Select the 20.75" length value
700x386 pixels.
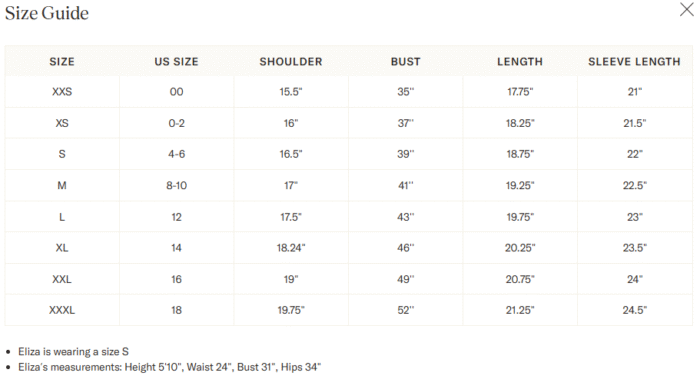(x=520, y=279)
